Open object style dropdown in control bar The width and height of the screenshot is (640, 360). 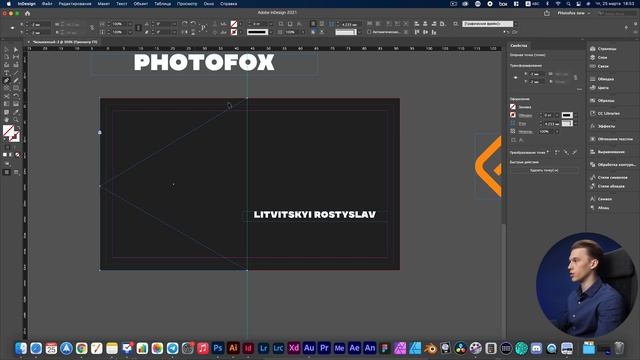pos(516,24)
